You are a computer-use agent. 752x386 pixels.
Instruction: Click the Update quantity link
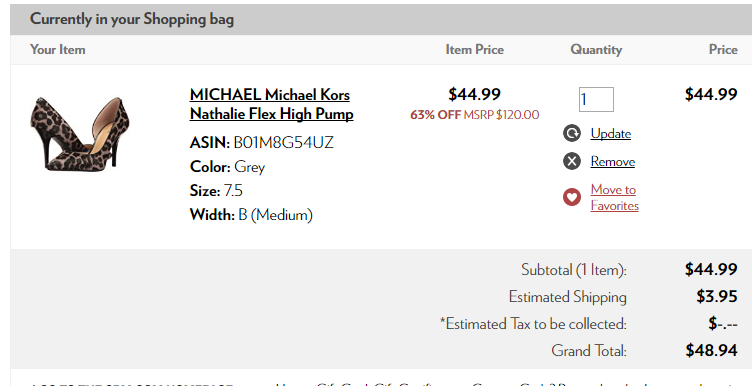pos(611,133)
